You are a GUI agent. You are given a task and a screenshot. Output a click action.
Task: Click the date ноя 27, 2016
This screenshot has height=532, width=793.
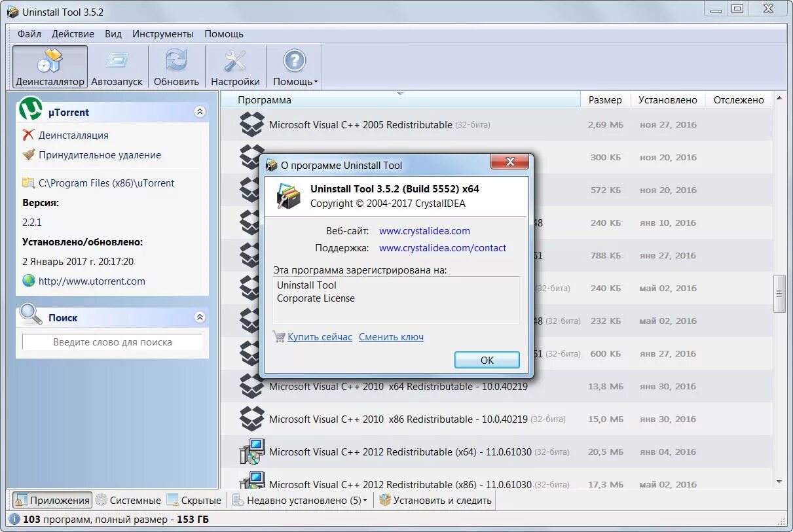668,124
